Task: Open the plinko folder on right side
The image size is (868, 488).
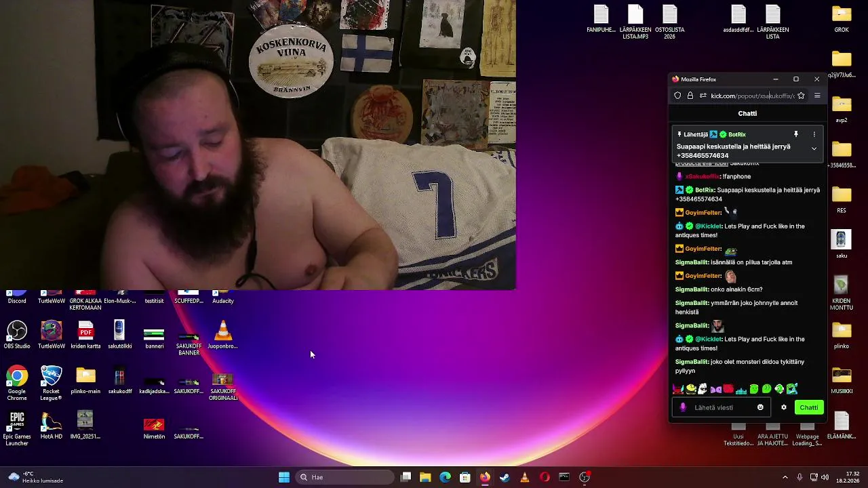Action: pyautogui.click(x=842, y=335)
